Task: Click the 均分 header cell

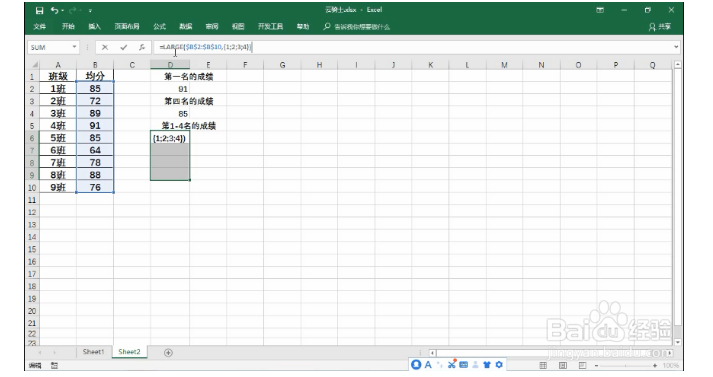Action: pyautogui.click(x=95, y=76)
